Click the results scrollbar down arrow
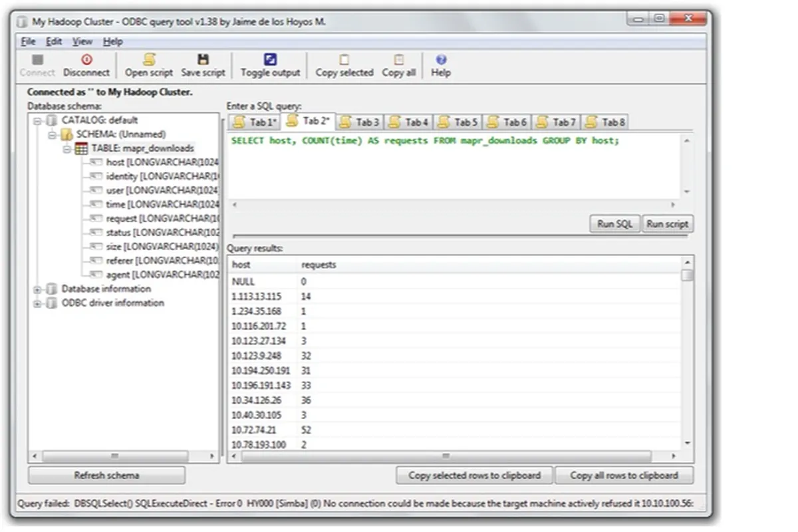The image size is (798, 532). click(x=688, y=444)
